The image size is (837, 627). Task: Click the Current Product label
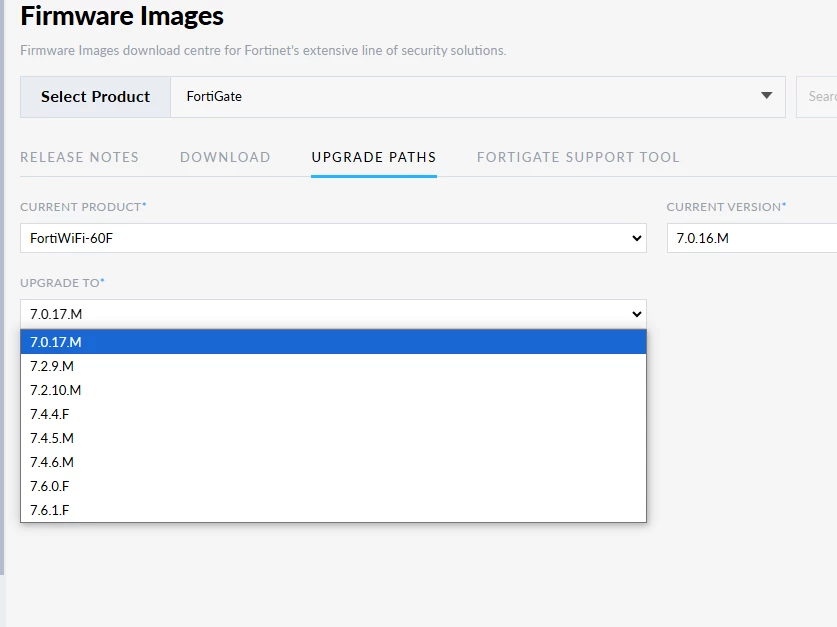tap(83, 207)
